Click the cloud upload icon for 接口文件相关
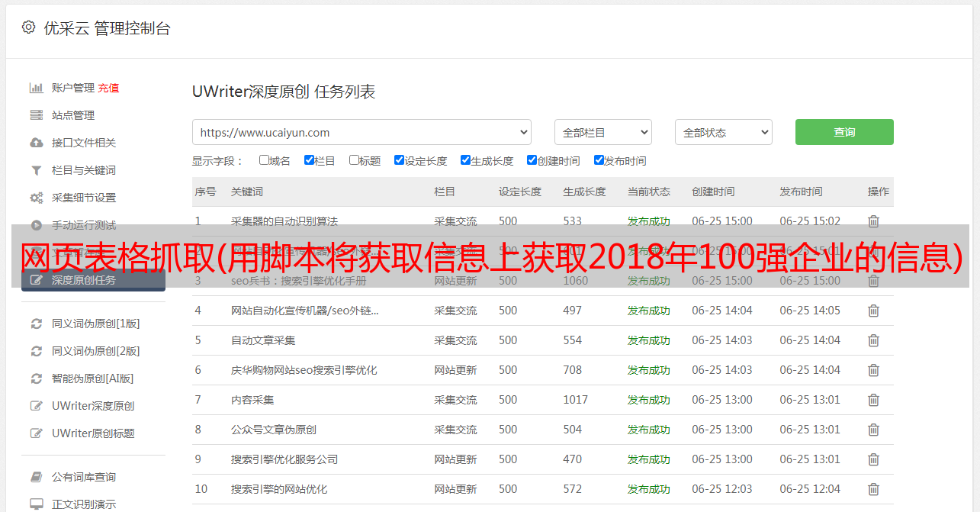This screenshot has height=512, width=980. point(36,143)
